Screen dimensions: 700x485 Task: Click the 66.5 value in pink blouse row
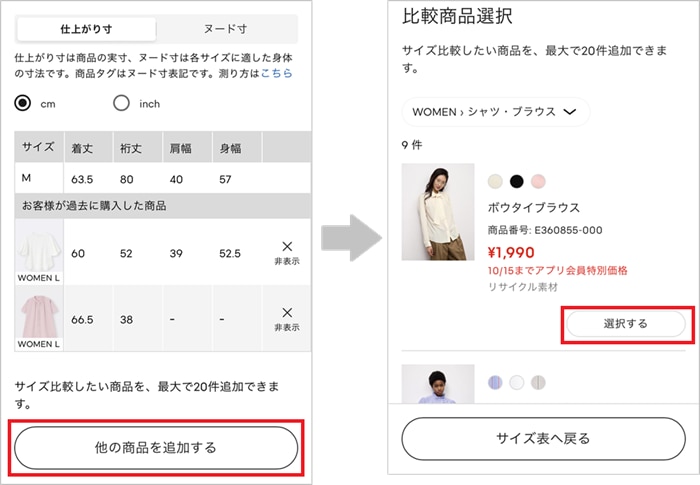pos(82,320)
